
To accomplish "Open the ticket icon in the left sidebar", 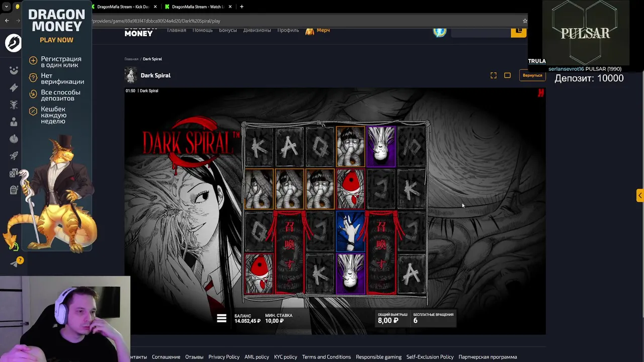I will pos(14,88).
